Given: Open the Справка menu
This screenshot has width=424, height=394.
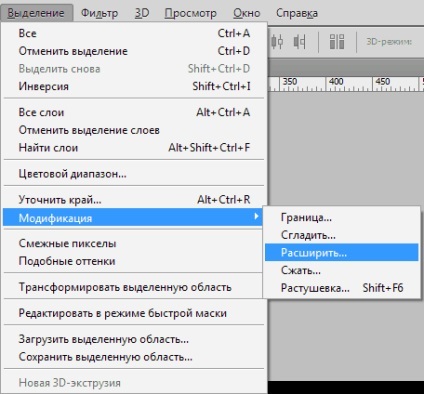Looking at the screenshot, I should tap(297, 13).
